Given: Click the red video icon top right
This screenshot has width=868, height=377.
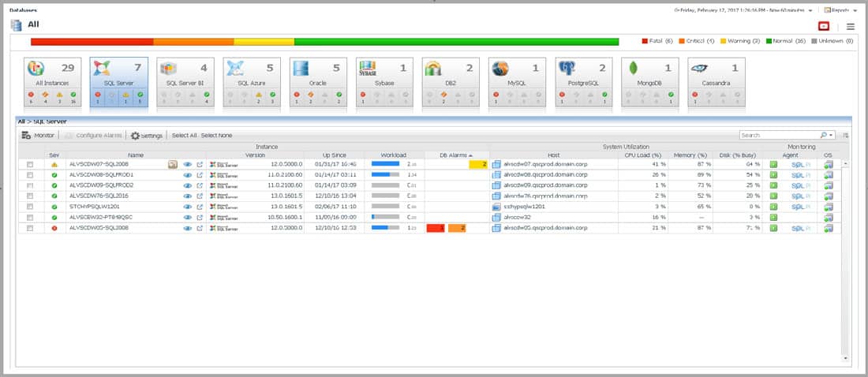Looking at the screenshot, I should point(824,26).
